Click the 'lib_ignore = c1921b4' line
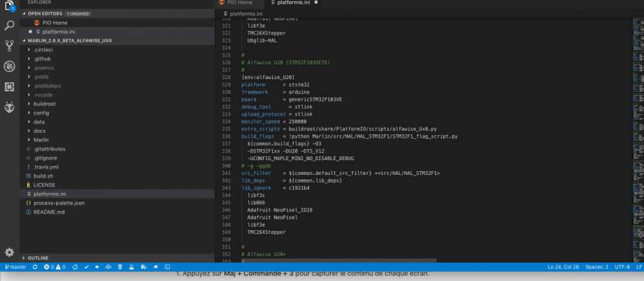The width and height of the screenshot is (644, 281). [275, 188]
